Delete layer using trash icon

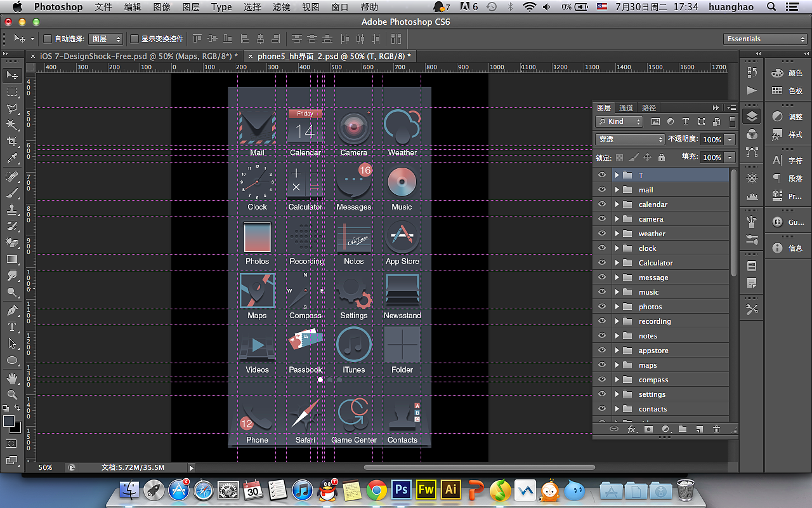pos(717,429)
